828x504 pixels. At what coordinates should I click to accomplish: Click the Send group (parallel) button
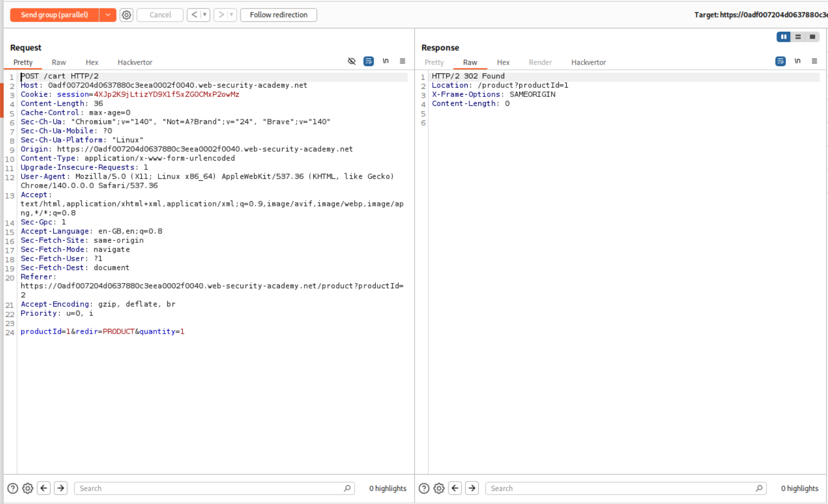54,15
